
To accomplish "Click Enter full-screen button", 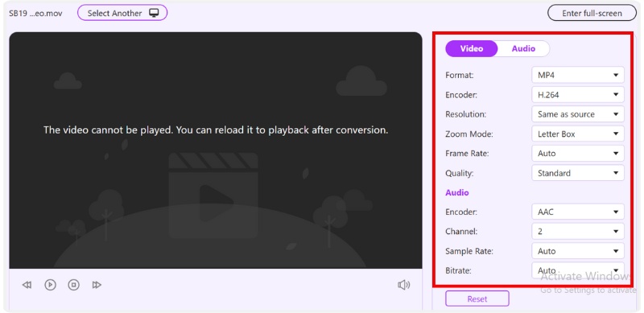I will tap(592, 13).
